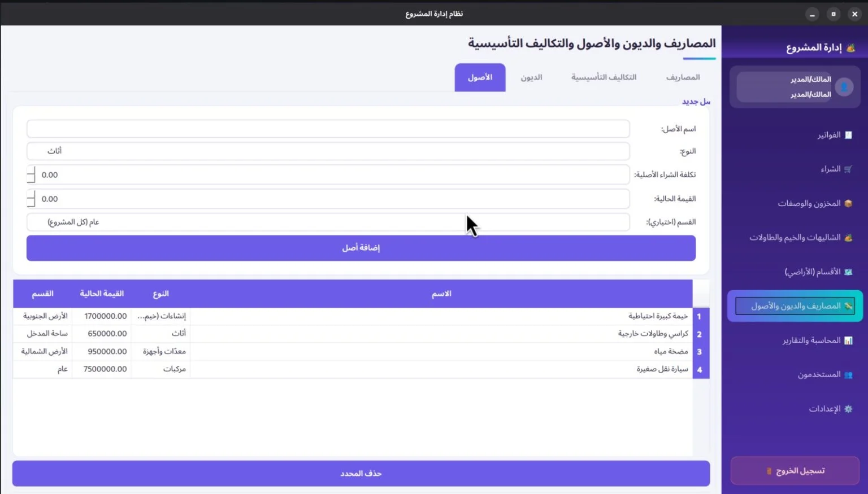This screenshot has height=494, width=868.
Task: Open المحاسبة والتقارير chart icon
Action: [848, 340]
